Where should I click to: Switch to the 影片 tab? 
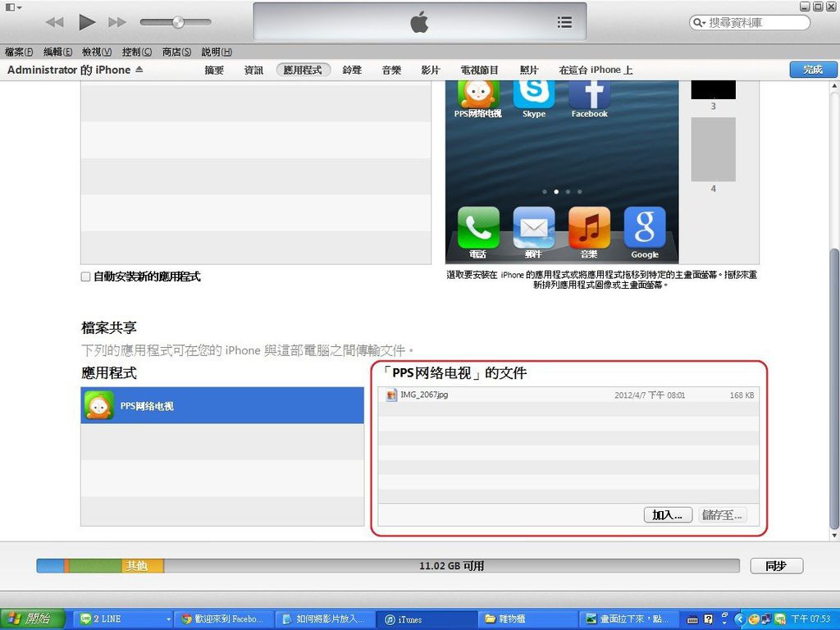[430, 71]
